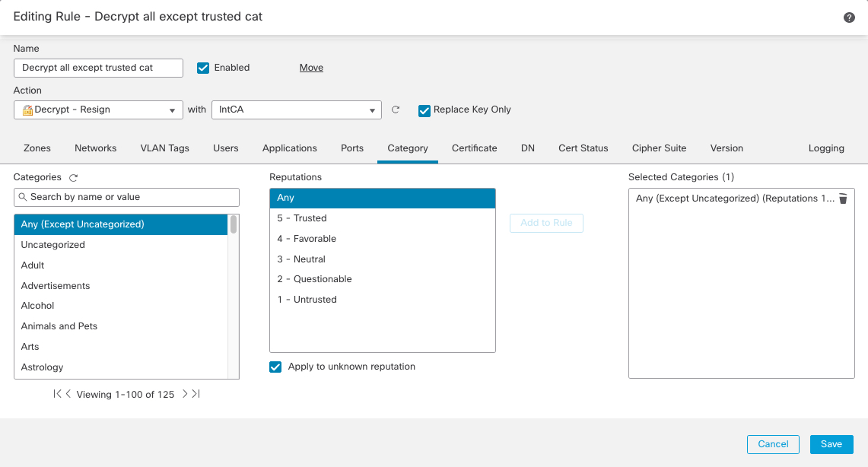Disable Apply to unknown reputation
The image size is (868, 467).
point(275,367)
